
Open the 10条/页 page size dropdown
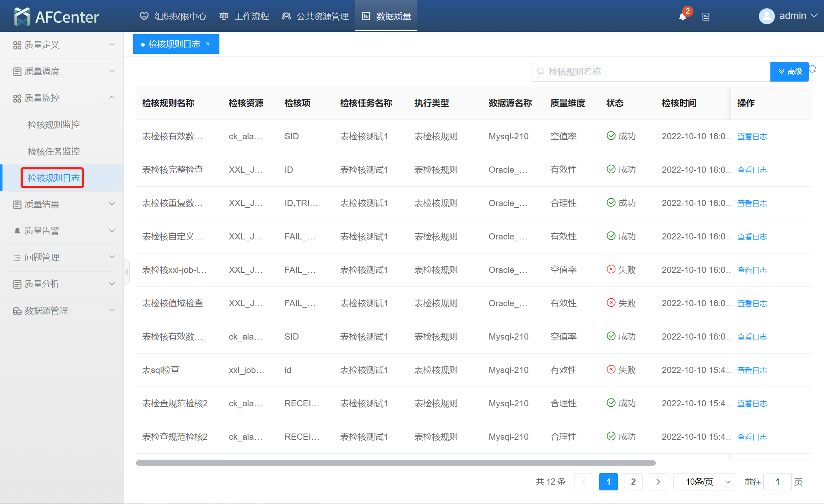pyautogui.click(x=704, y=482)
